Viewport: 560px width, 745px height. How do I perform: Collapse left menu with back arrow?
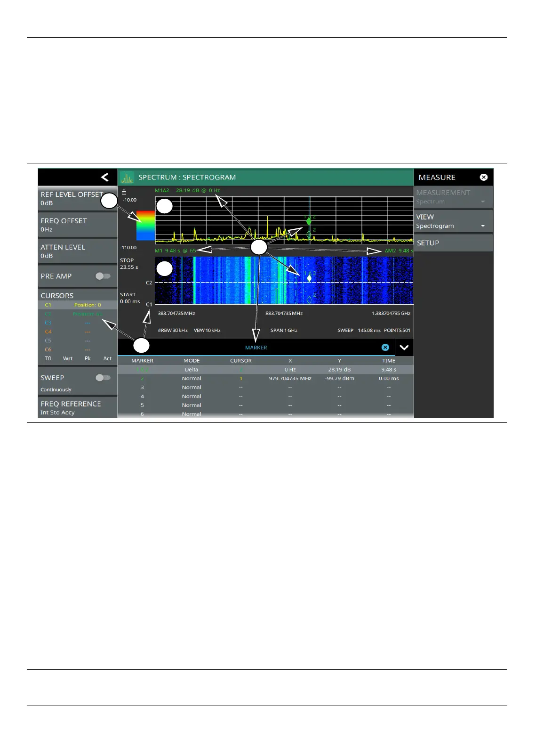click(104, 177)
